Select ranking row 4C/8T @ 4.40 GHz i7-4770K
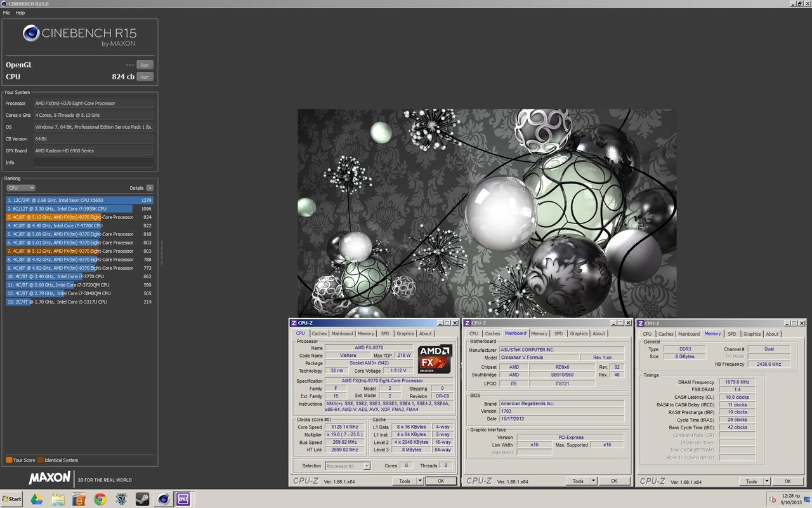This screenshot has height=508, width=812. (x=80, y=225)
